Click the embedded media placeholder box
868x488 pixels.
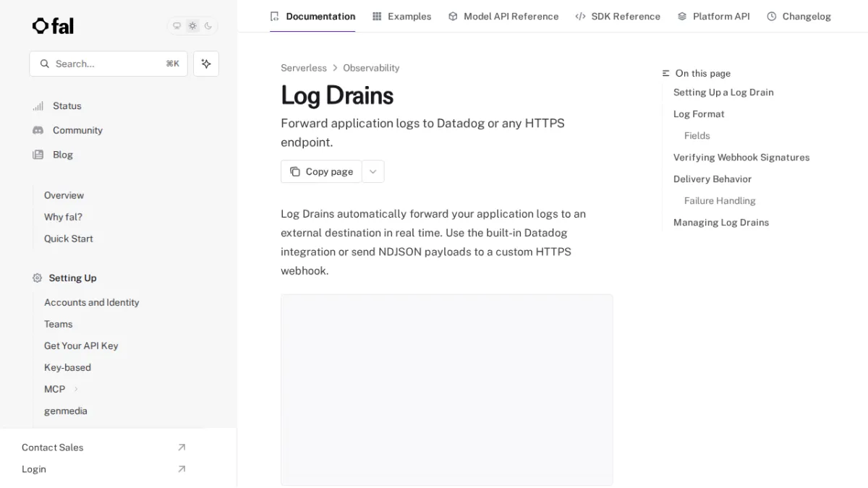(447, 390)
